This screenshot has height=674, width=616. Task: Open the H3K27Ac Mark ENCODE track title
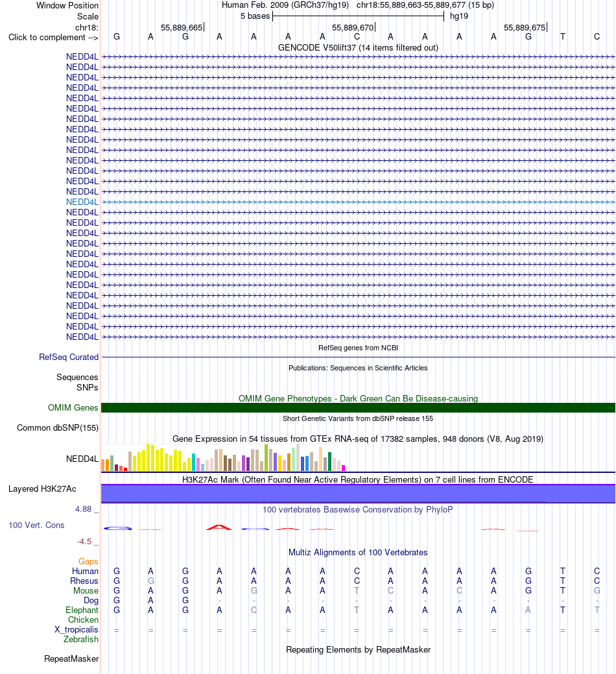click(358, 479)
